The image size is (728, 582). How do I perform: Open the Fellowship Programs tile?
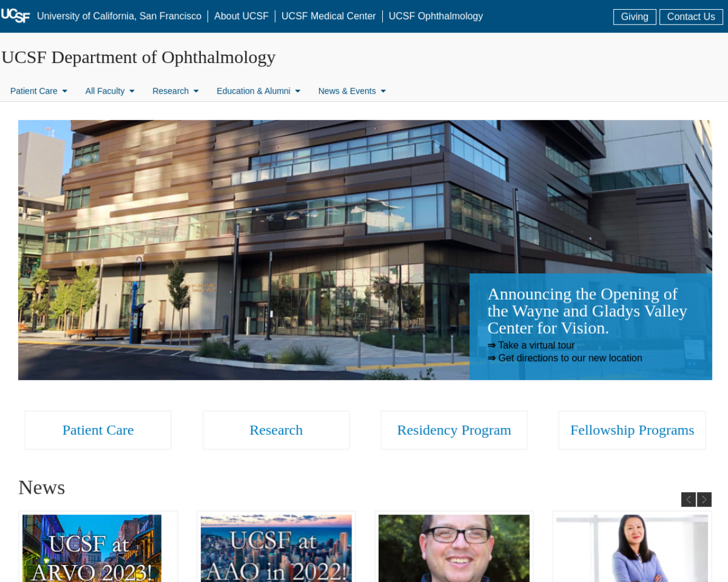coord(632,430)
